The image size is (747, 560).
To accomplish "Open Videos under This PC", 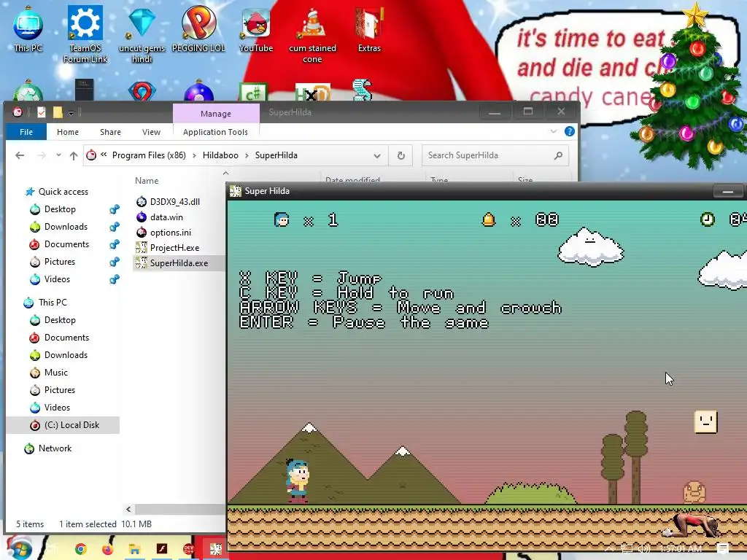I will pyautogui.click(x=57, y=408).
